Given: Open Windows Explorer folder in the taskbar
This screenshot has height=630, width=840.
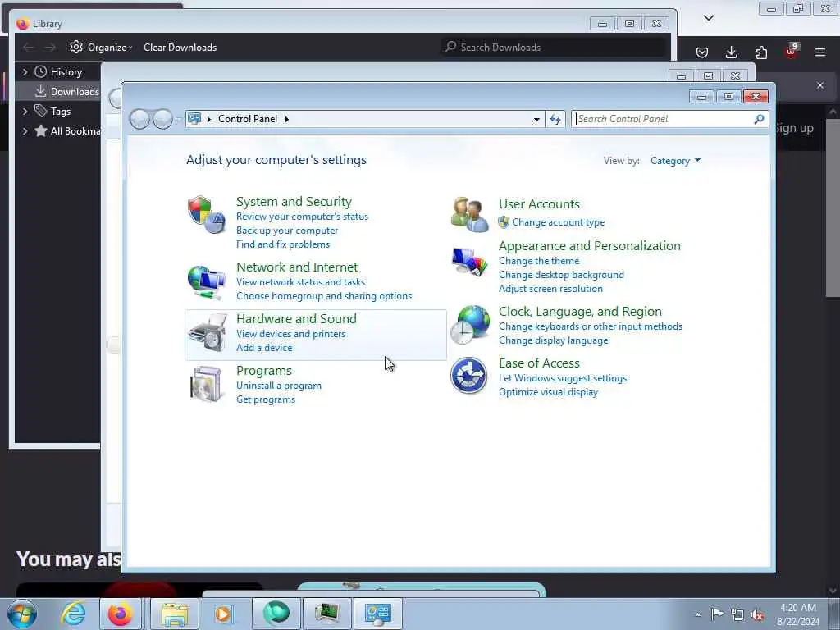Looking at the screenshot, I should click(175, 614).
